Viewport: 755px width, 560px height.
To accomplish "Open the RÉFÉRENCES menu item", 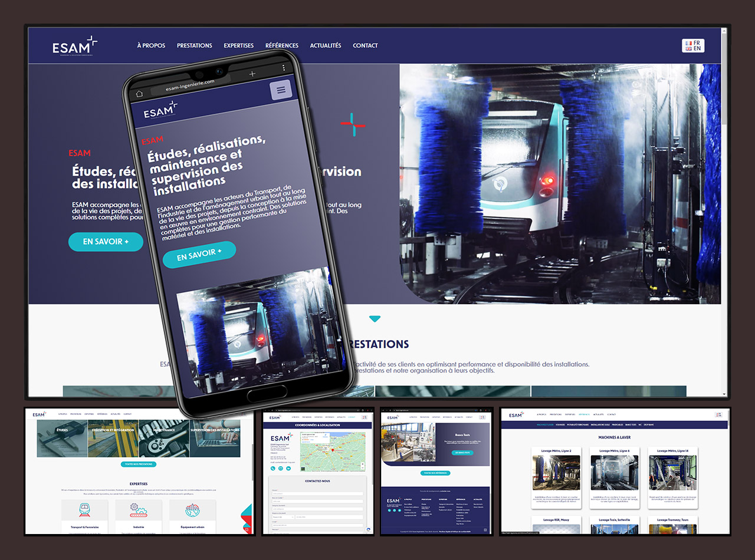I will 282,45.
